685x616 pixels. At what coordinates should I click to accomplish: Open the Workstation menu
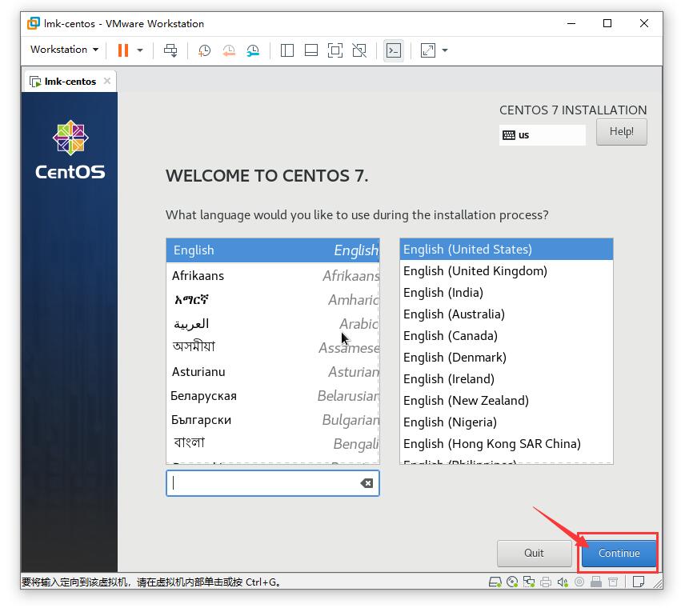[64, 50]
